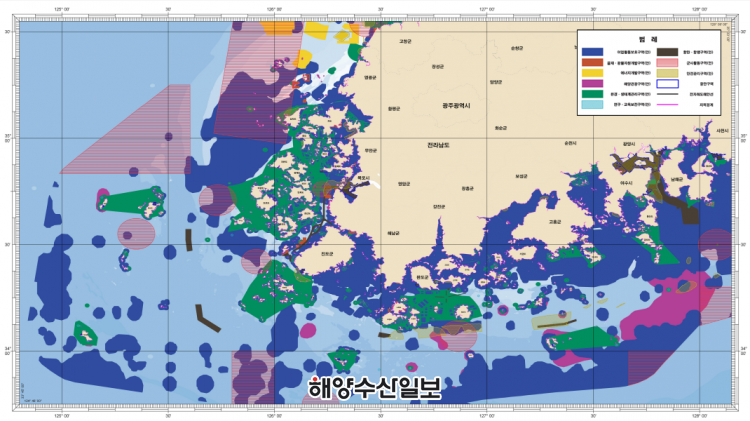Click the khaki tan legend swatch
Viewport: 750px width, 421px height.
pyautogui.click(x=667, y=73)
